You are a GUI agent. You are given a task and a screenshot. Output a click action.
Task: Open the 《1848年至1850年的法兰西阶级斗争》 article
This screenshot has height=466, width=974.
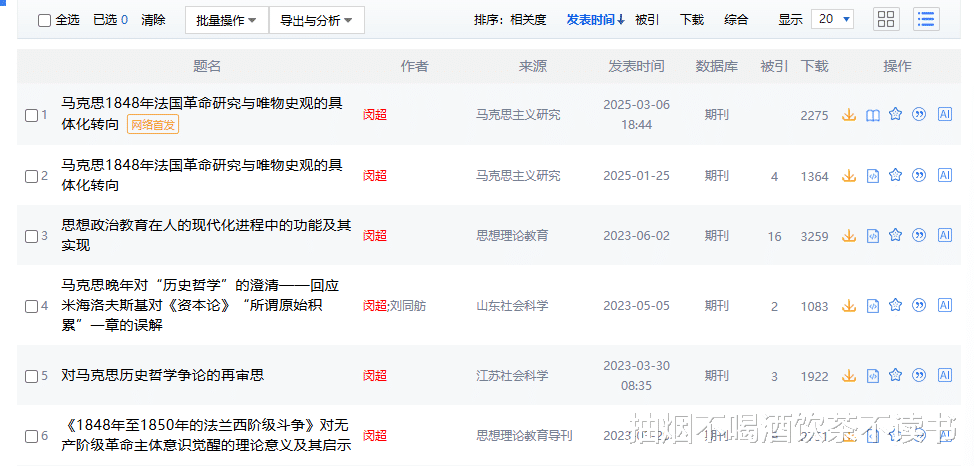pyautogui.click(x=206, y=435)
